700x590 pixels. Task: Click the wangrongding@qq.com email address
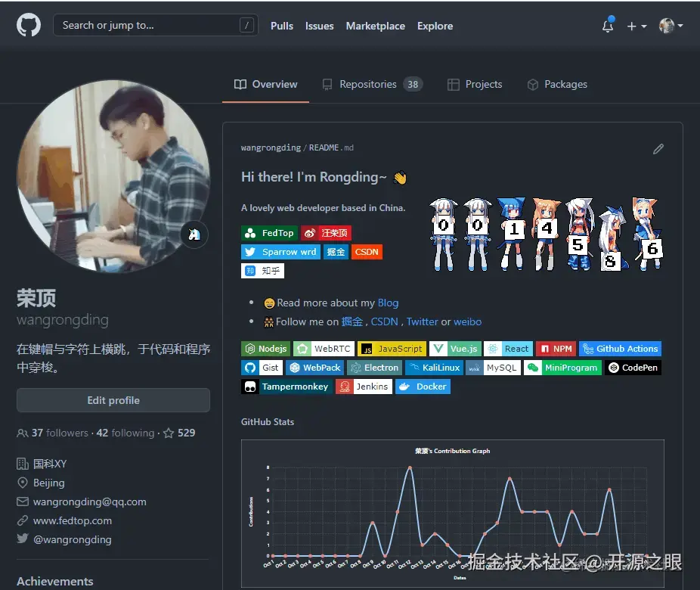coord(90,501)
